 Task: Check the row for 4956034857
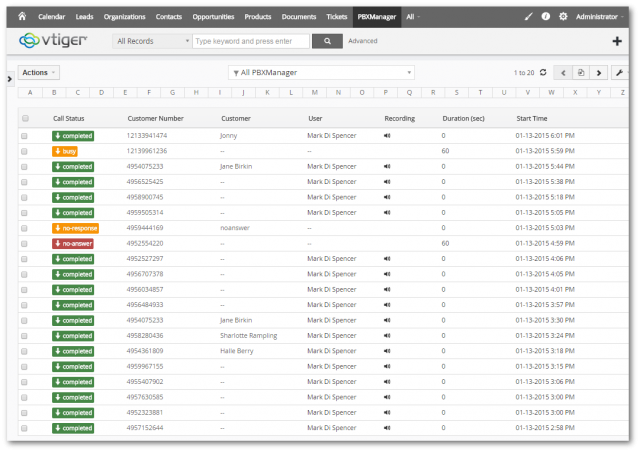coord(24,290)
